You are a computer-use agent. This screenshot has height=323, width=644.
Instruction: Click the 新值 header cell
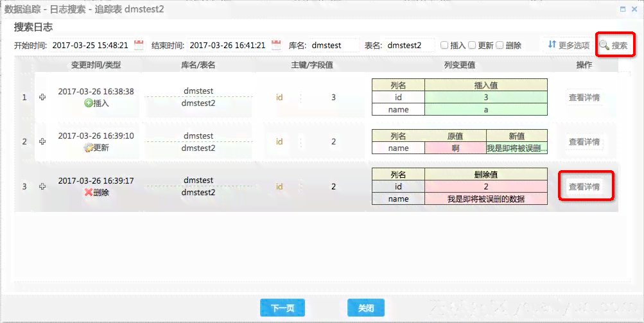tap(517, 136)
